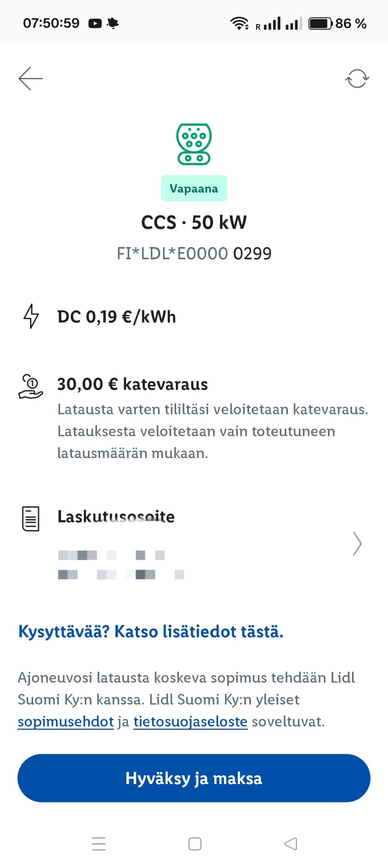Tap the charger ID FI*LDL*E0000 0299
Screen dimensions: 388x868
pyautogui.click(x=194, y=253)
